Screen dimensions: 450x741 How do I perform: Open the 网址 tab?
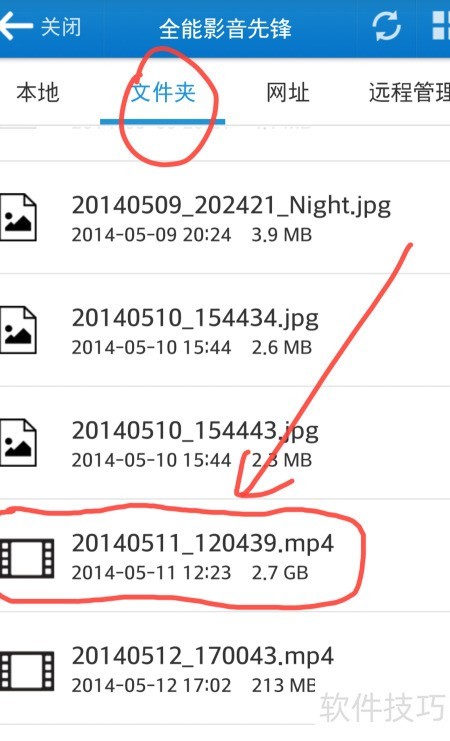(287, 92)
